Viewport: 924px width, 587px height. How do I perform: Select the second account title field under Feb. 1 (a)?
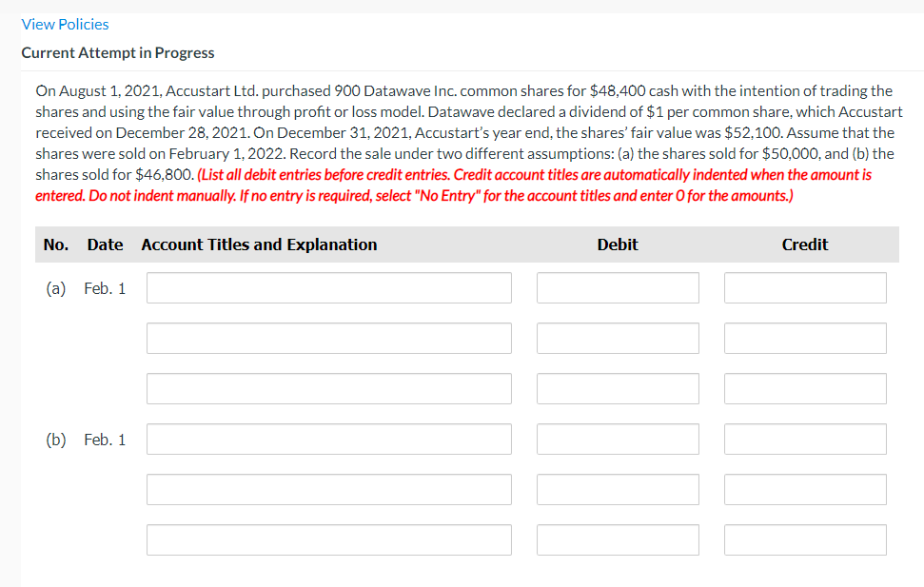pyautogui.click(x=328, y=338)
